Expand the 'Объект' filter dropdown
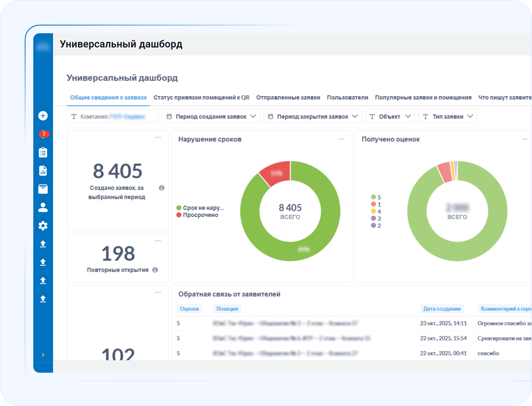This screenshot has width=532, height=406. [390, 116]
